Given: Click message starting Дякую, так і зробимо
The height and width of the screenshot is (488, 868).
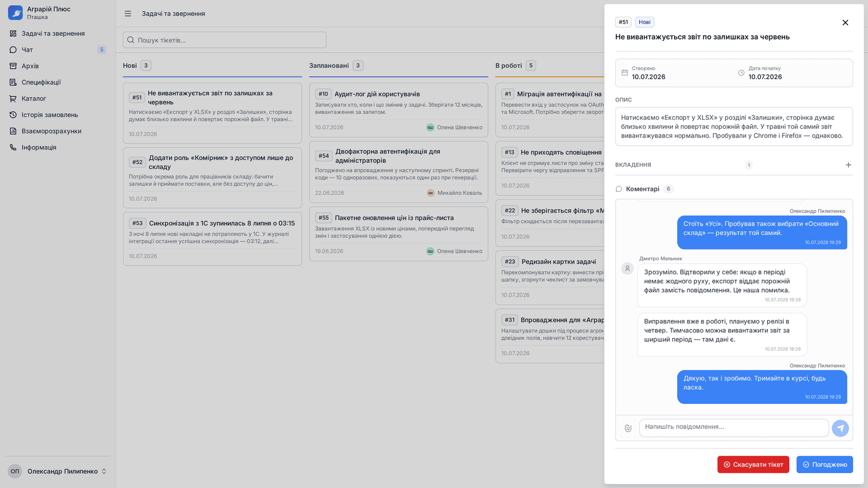Looking at the screenshot, I should click(x=762, y=387).
